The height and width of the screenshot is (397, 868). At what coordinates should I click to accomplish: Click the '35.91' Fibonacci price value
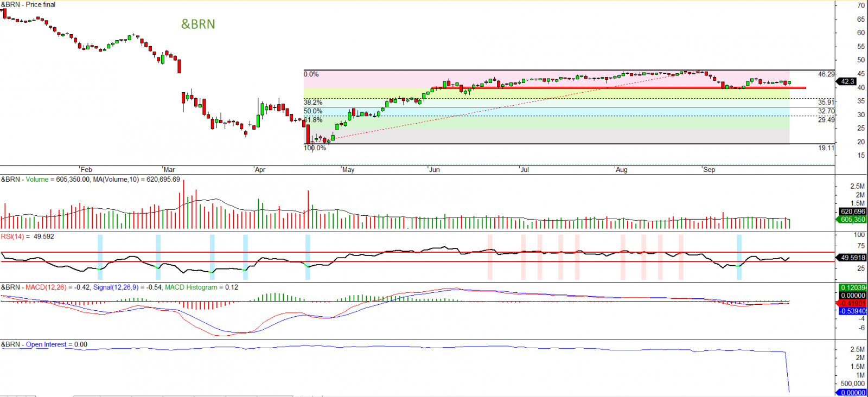[826, 102]
